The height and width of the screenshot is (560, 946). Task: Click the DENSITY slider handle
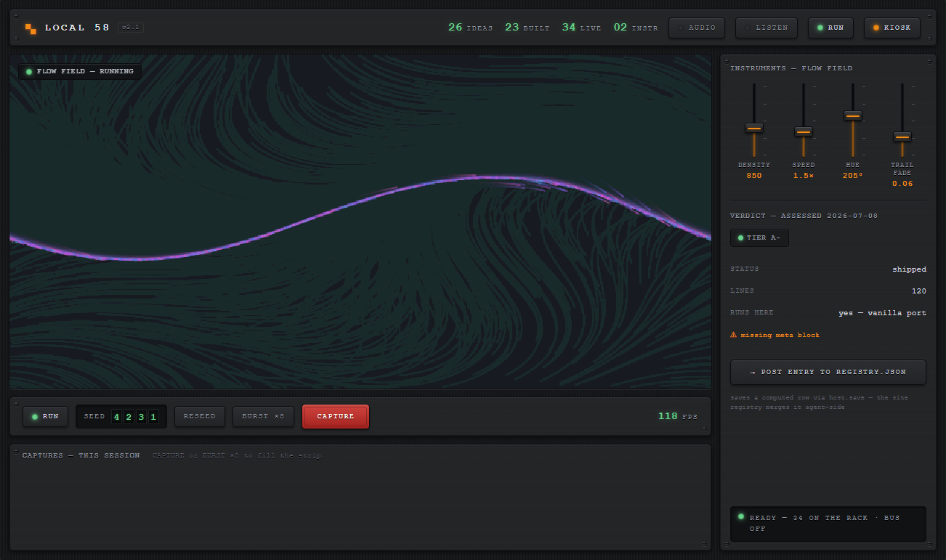pyautogui.click(x=754, y=128)
